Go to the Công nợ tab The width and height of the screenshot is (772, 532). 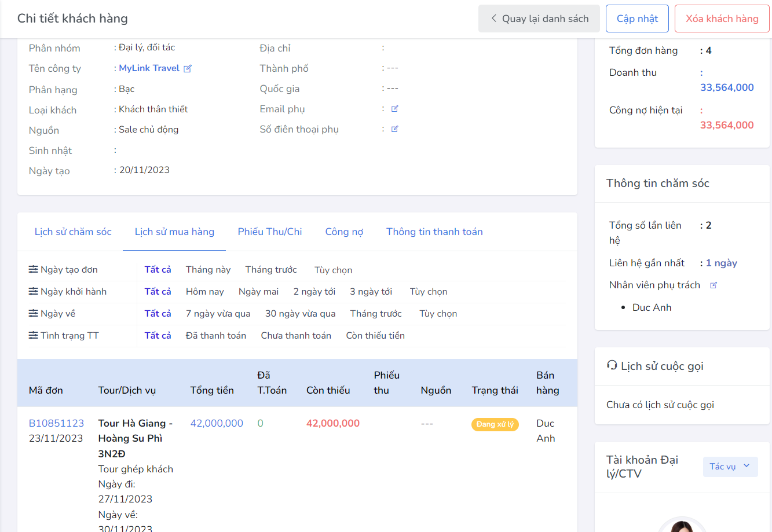344,232
